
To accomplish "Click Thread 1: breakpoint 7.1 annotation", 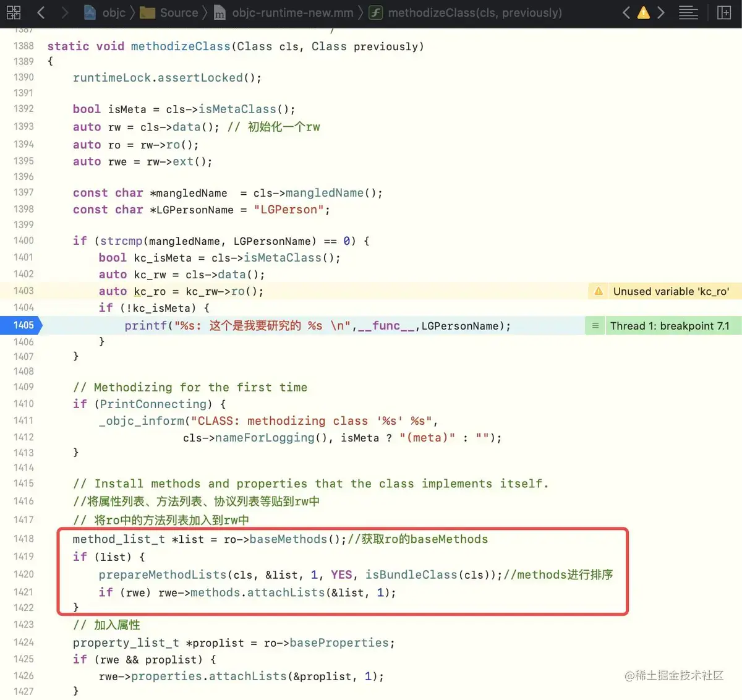I will tap(670, 326).
